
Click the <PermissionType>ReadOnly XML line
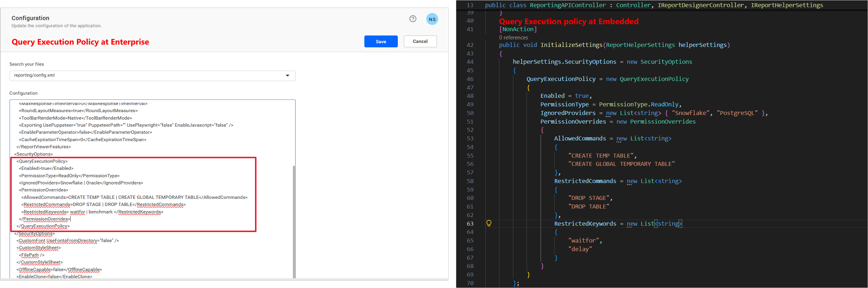coord(69,176)
